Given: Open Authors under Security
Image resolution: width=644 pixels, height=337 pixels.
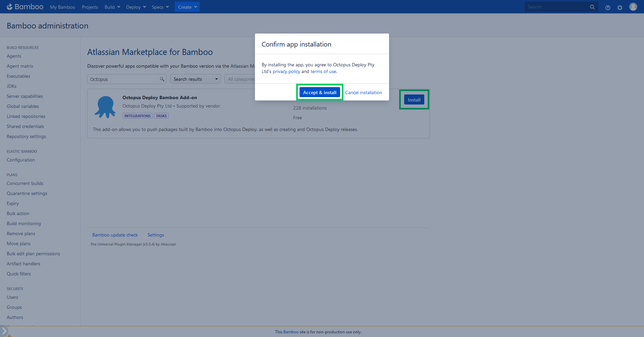Looking at the screenshot, I should pyautogui.click(x=15, y=317).
